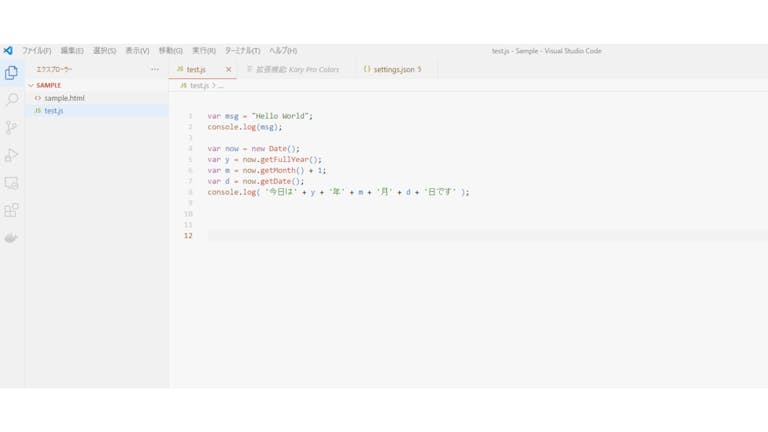The height and width of the screenshot is (432, 768).
Task: Click the now.getMonth() + 1 line
Action: click(266, 170)
